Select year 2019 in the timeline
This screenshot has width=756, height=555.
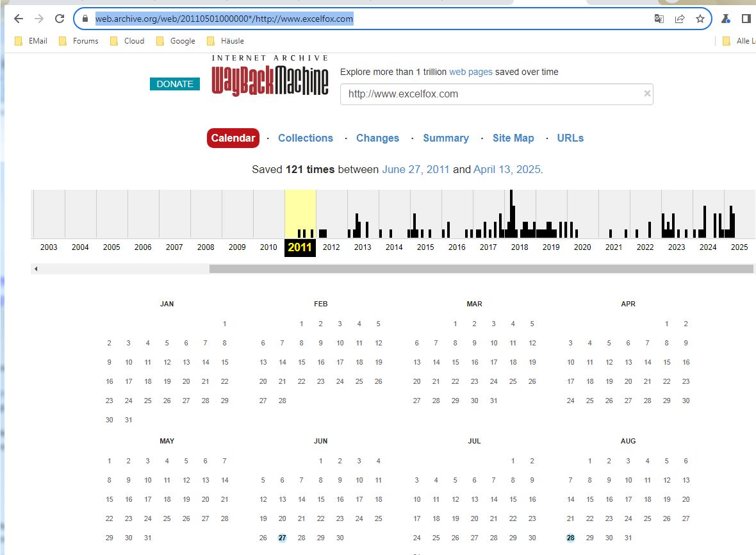(551, 247)
